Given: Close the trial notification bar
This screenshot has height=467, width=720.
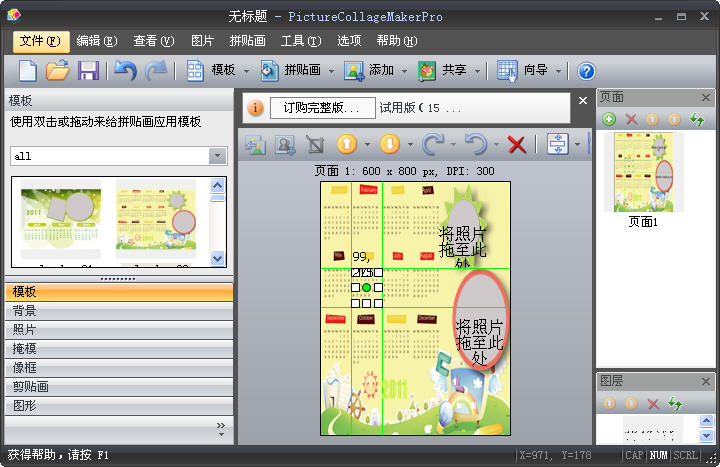Looking at the screenshot, I should (x=583, y=101).
